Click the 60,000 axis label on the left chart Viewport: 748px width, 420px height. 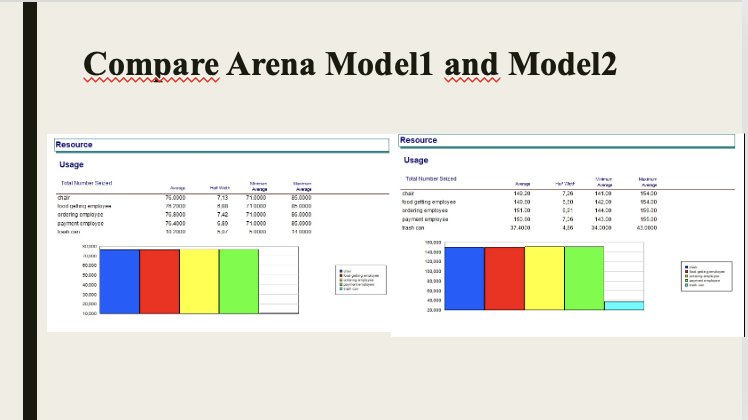pos(90,265)
